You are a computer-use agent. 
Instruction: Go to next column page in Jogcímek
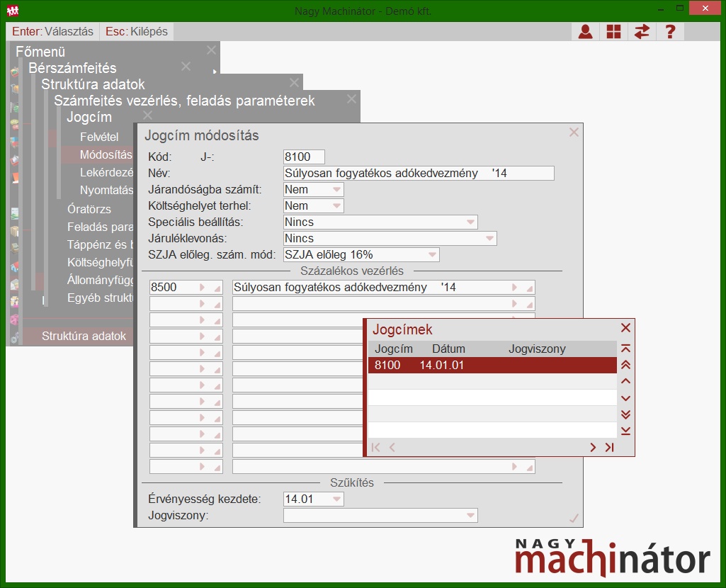point(593,447)
